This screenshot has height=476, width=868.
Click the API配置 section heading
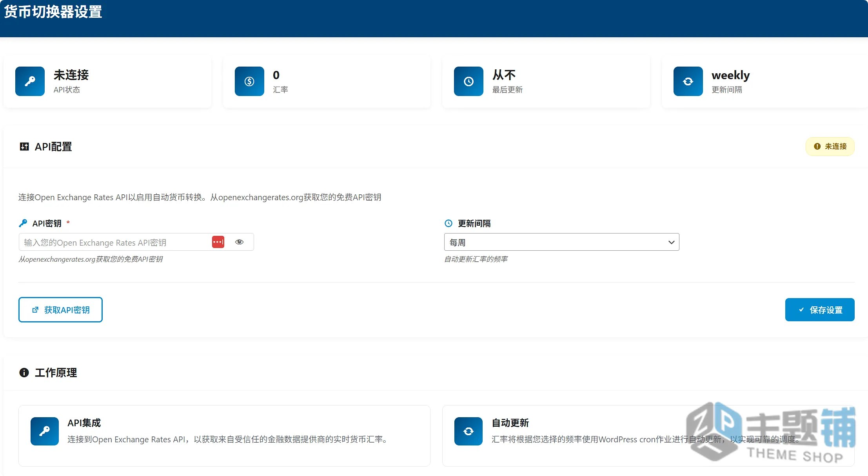click(53, 147)
